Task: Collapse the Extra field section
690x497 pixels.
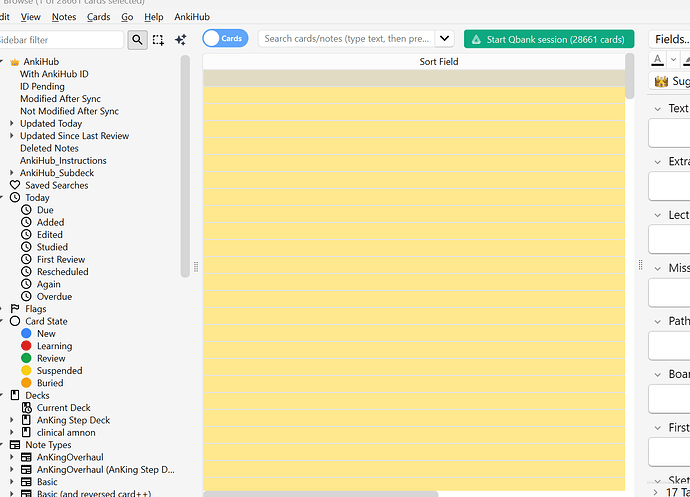Action: [x=657, y=162]
